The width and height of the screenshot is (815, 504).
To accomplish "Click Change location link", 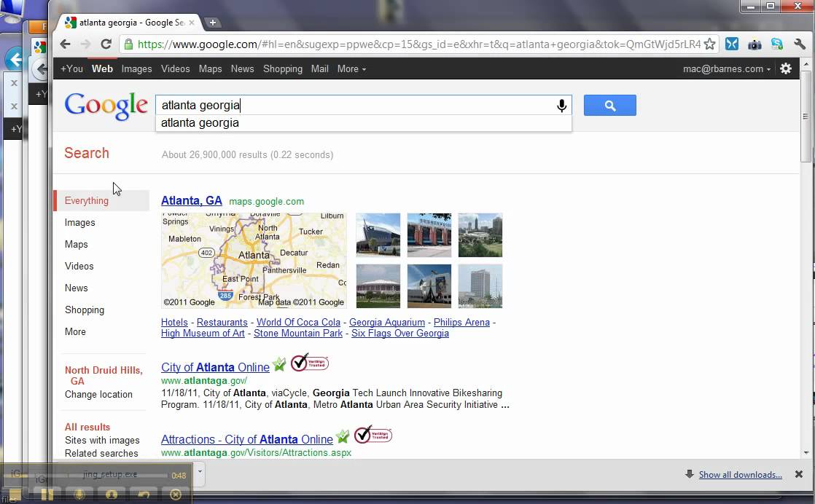I will point(98,395).
